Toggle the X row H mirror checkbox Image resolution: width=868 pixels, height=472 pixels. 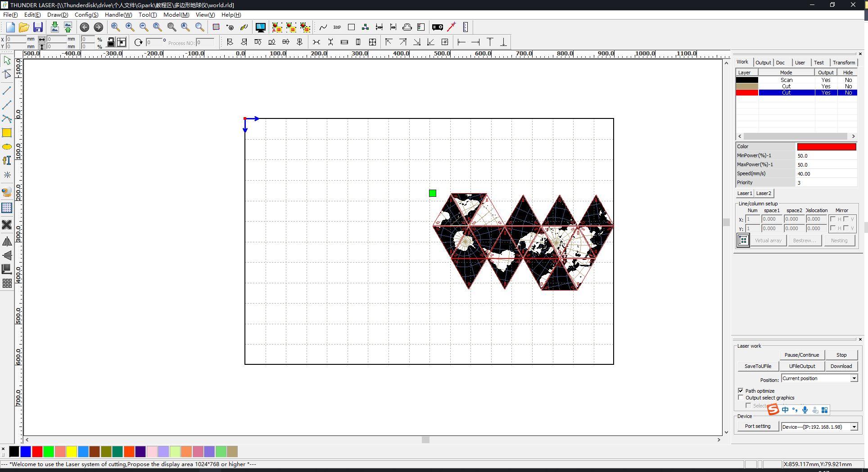(x=833, y=219)
